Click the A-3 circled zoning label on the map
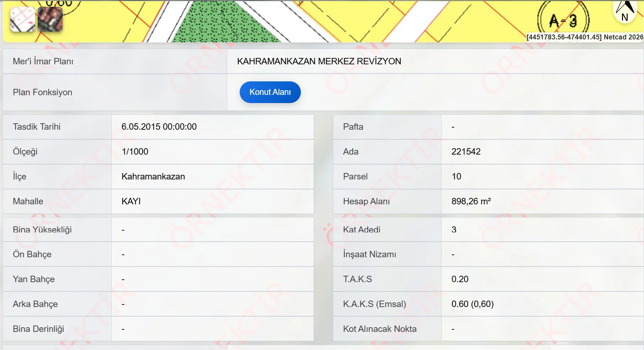 pyautogui.click(x=564, y=21)
